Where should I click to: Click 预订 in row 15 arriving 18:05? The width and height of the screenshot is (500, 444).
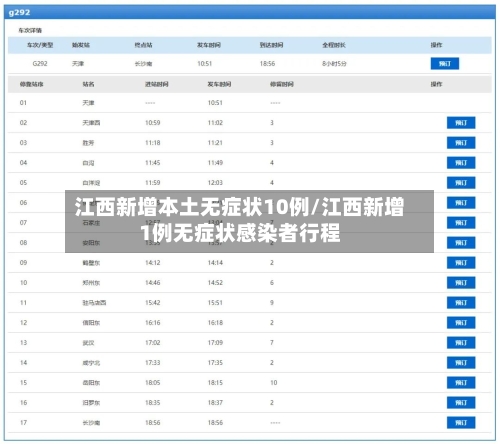461,383
